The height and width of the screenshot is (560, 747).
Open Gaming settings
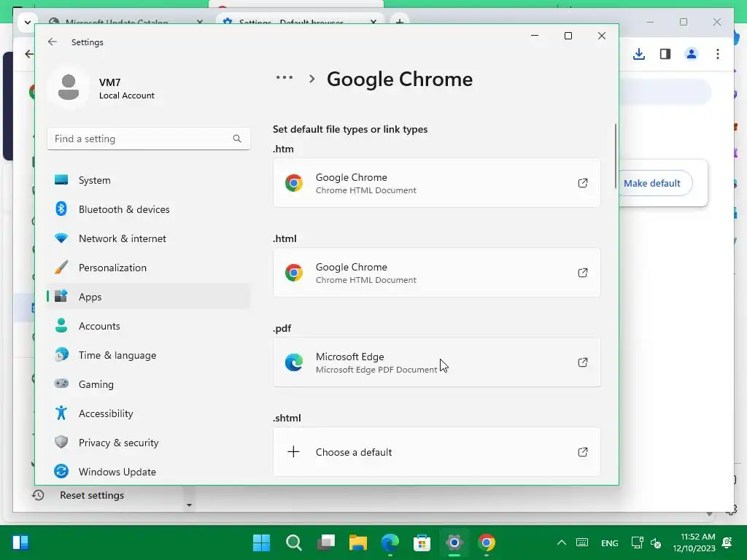click(149, 384)
